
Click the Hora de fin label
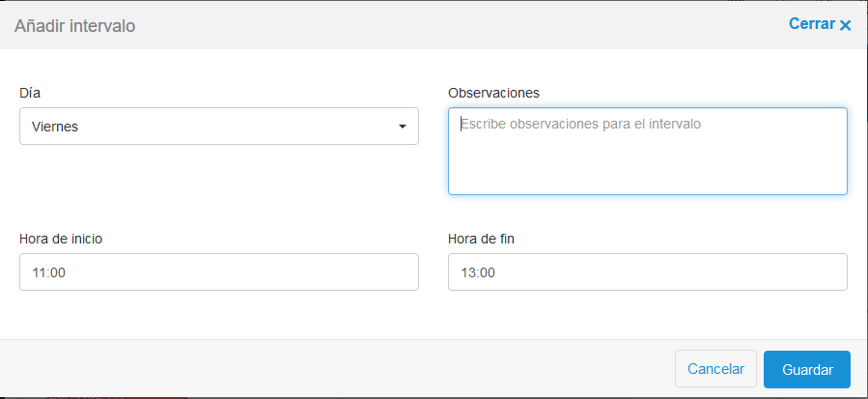pos(481,239)
